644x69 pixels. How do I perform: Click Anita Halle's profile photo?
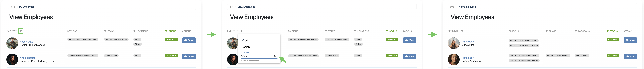click(454, 43)
